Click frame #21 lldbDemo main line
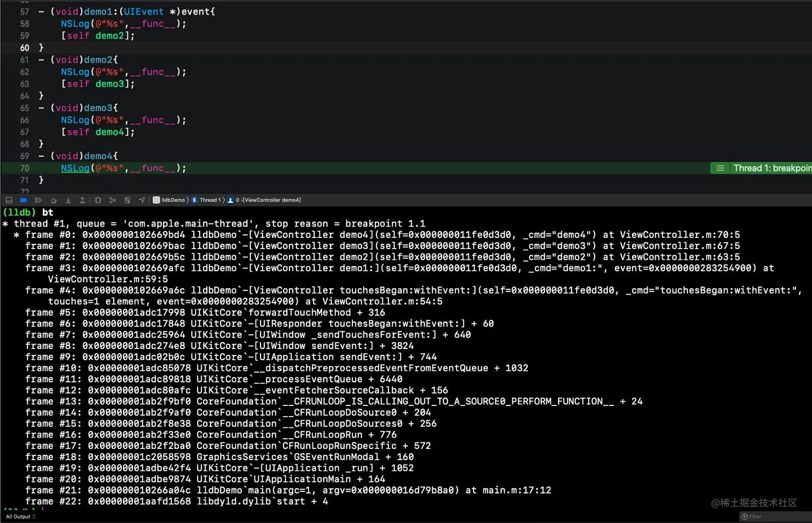The image size is (812, 523). (x=288, y=490)
